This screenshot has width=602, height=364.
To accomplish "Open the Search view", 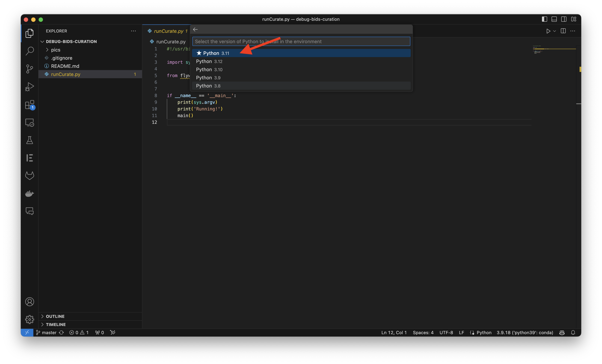I will [30, 51].
